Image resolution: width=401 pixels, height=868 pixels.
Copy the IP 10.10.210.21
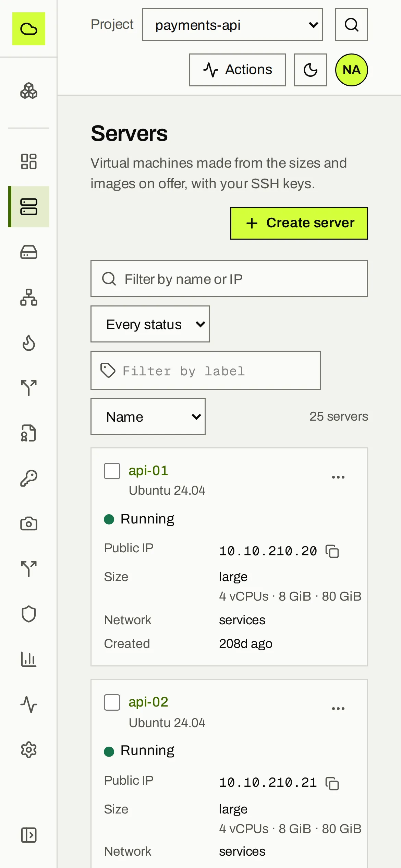(x=332, y=783)
